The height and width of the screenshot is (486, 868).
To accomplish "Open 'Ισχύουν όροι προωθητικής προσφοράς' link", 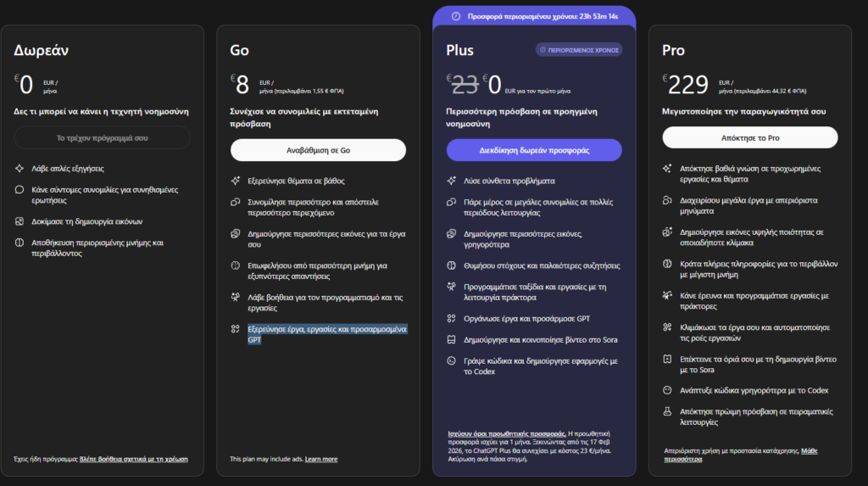I will (x=506, y=433).
